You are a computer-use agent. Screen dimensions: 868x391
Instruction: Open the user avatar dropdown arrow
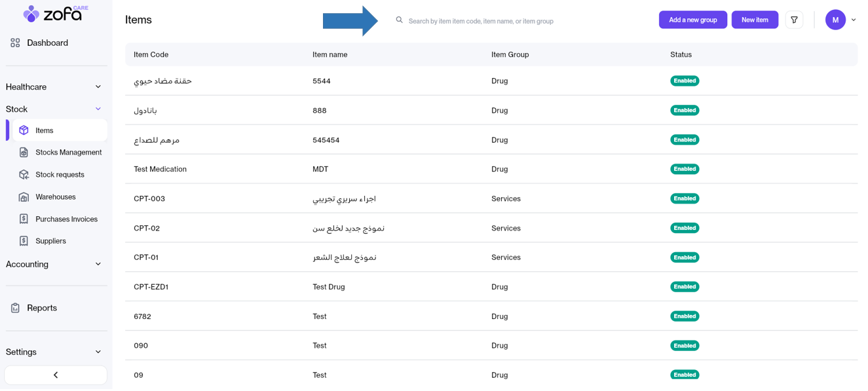tap(854, 20)
